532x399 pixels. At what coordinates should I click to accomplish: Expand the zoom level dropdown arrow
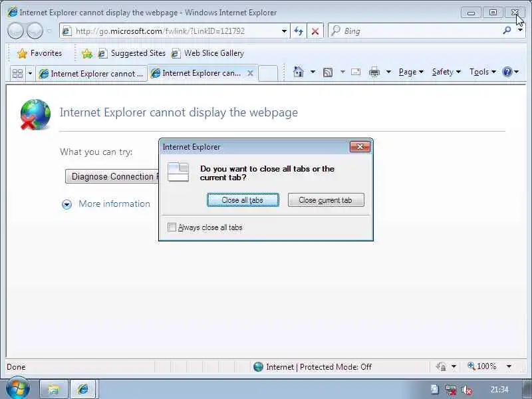509,367
